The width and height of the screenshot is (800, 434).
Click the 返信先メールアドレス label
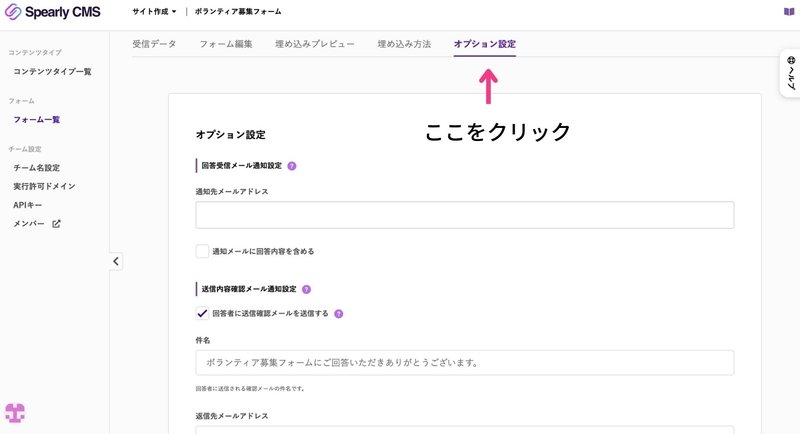point(232,416)
